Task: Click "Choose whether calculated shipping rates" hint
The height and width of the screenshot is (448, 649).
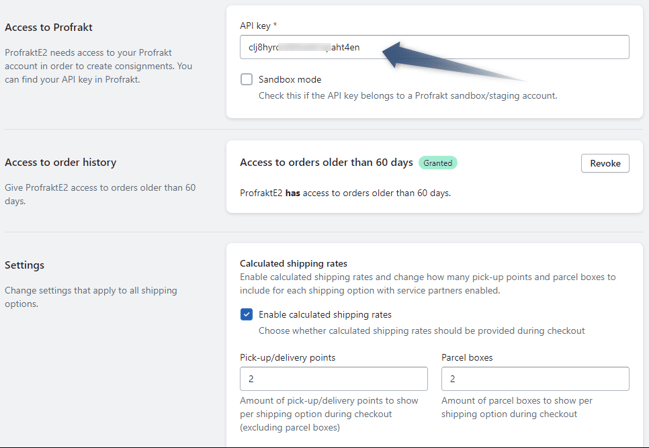Action: pos(422,331)
